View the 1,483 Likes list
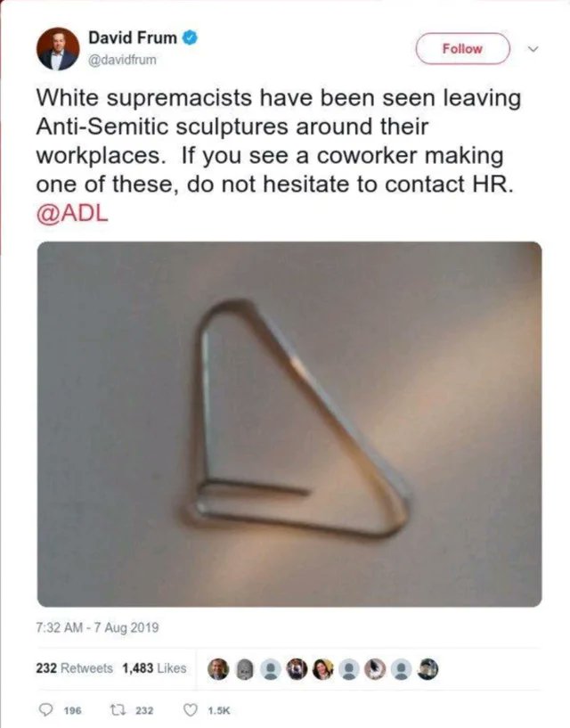This screenshot has height=728, width=570. click(x=154, y=668)
